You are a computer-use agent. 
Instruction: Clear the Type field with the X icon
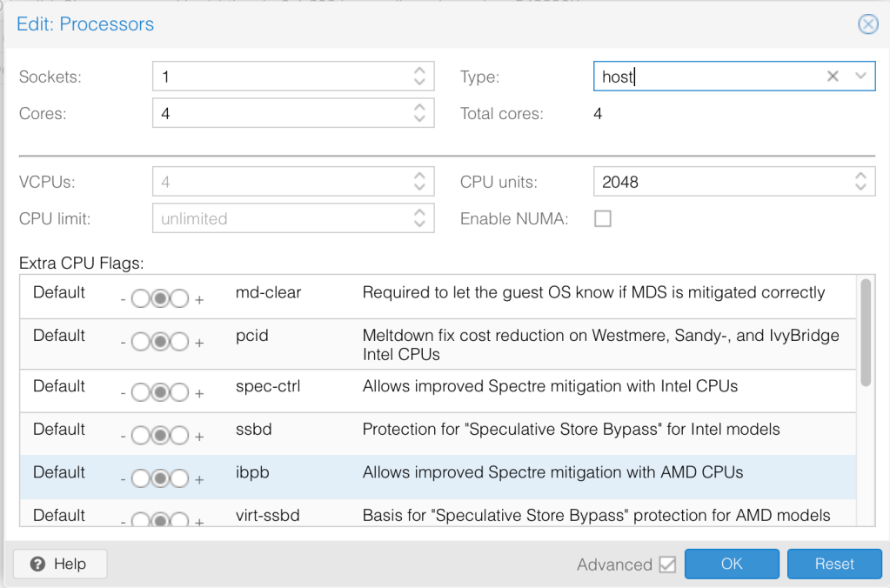(833, 77)
